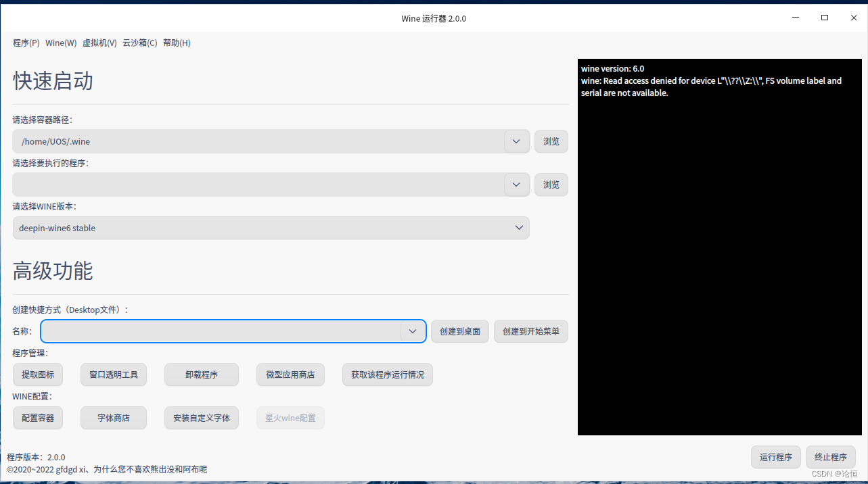Close the Wine 运行器 window
Viewport: 868px width, 484px height.
pyautogui.click(x=854, y=18)
